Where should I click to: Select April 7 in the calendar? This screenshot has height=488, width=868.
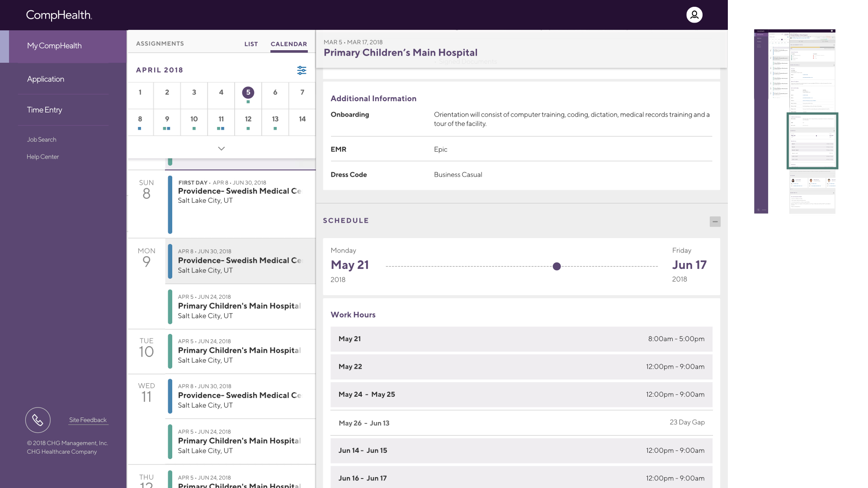point(302,95)
